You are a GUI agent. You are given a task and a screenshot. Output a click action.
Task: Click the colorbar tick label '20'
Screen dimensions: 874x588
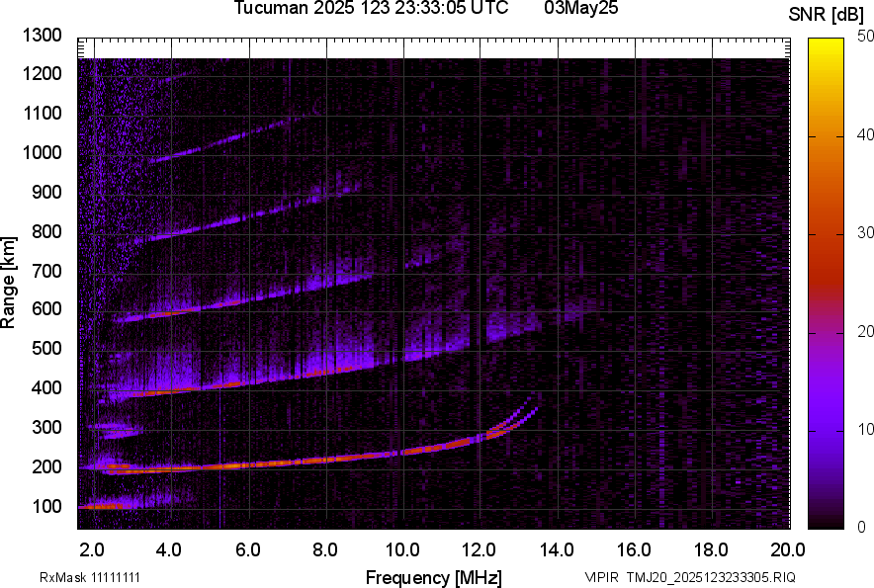[866, 331]
